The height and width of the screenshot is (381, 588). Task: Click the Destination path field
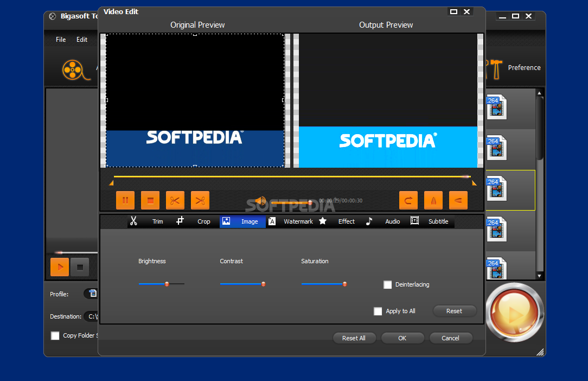click(x=91, y=316)
